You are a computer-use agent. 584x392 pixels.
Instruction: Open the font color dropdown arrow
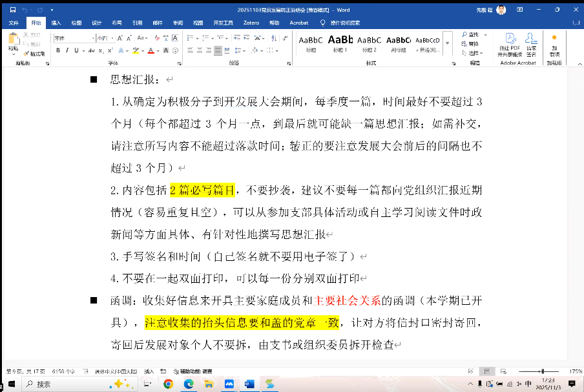pos(157,50)
